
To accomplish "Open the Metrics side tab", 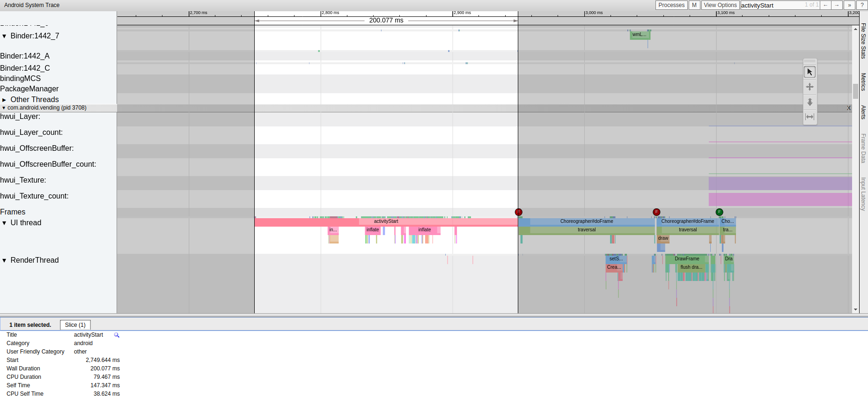I will (863, 82).
